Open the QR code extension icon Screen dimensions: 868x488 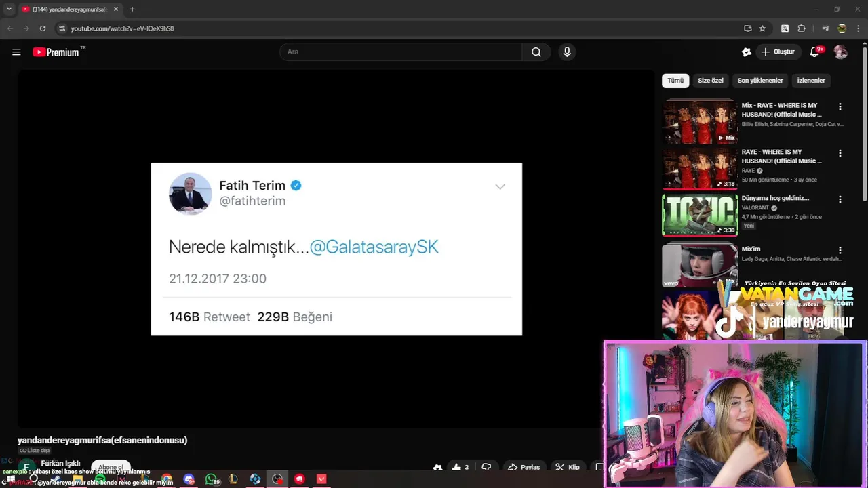click(785, 28)
